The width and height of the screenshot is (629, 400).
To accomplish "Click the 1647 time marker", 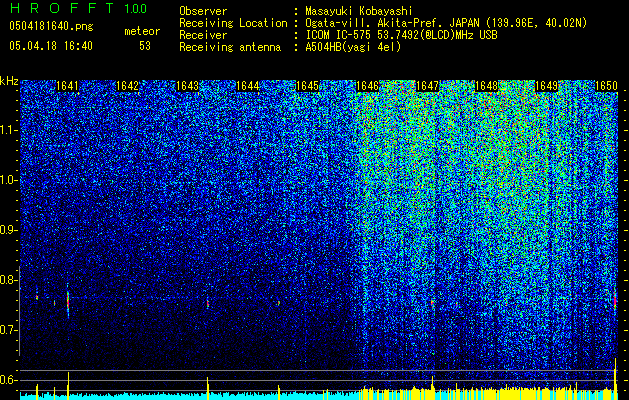I will (427, 86).
